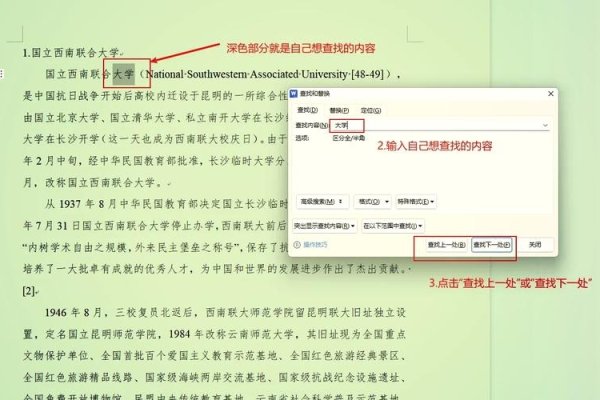Click the 区分全/半角 option text

pos(349,138)
